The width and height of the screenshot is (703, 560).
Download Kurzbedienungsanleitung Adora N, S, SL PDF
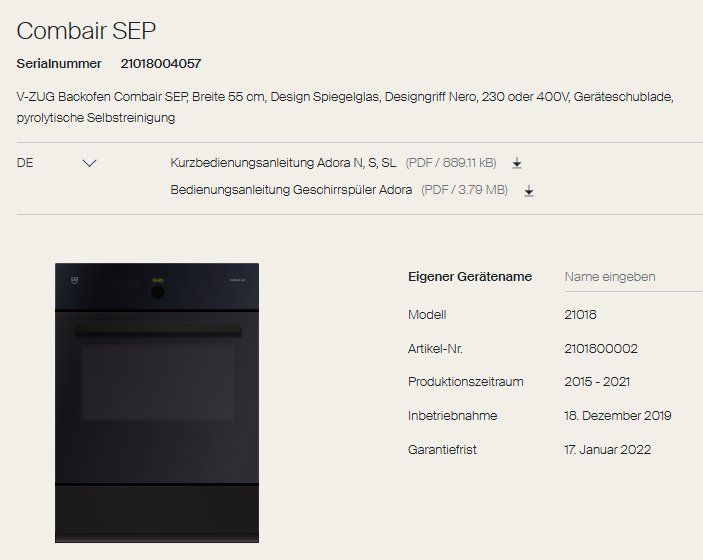(x=516, y=163)
